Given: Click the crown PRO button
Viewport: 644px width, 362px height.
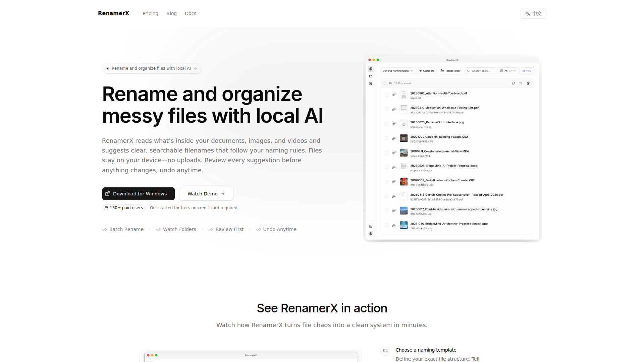Looking at the screenshot, I should click(527, 71).
